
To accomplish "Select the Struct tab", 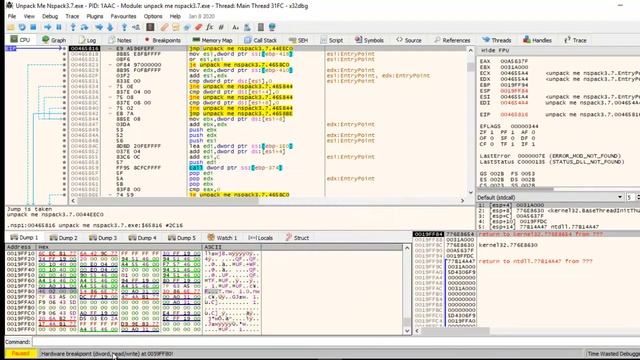I will [297, 238].
